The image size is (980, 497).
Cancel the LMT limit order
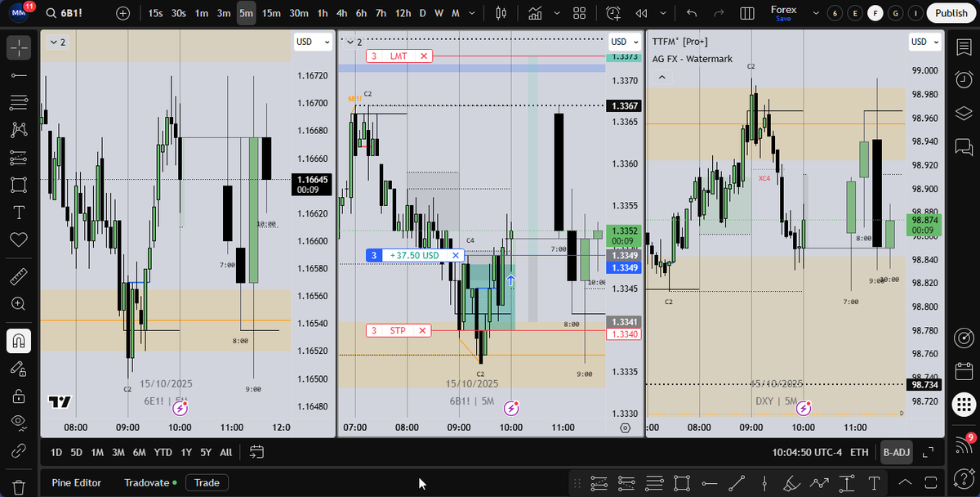pyautogui.click(x=423, y=56)
